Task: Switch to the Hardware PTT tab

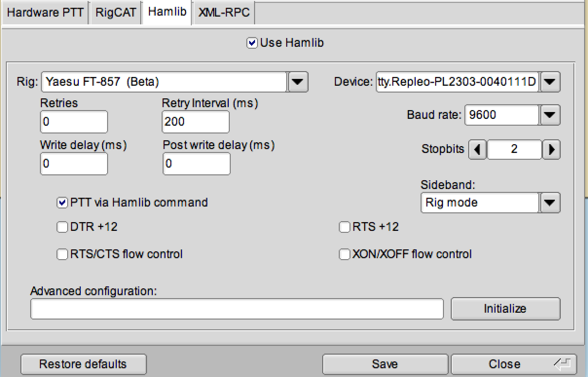Action: (x=45, y=12)
